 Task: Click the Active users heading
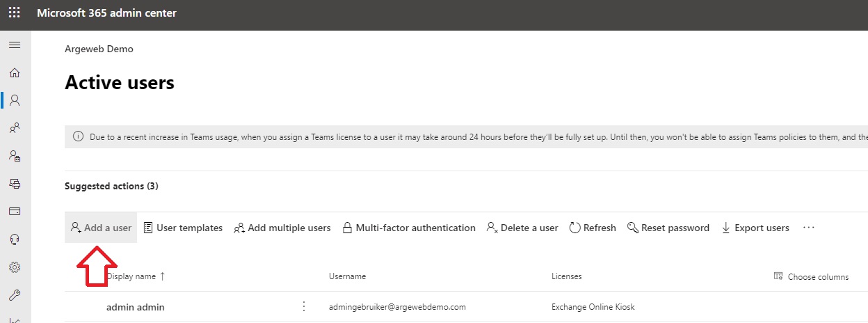[120, 83]
